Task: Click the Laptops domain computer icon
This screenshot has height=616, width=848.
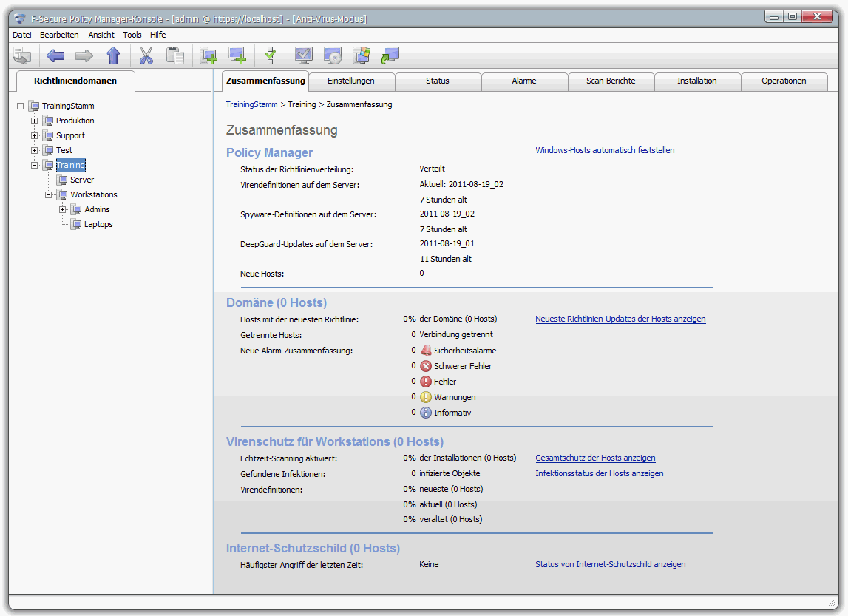Action: (x=77, y=225)
